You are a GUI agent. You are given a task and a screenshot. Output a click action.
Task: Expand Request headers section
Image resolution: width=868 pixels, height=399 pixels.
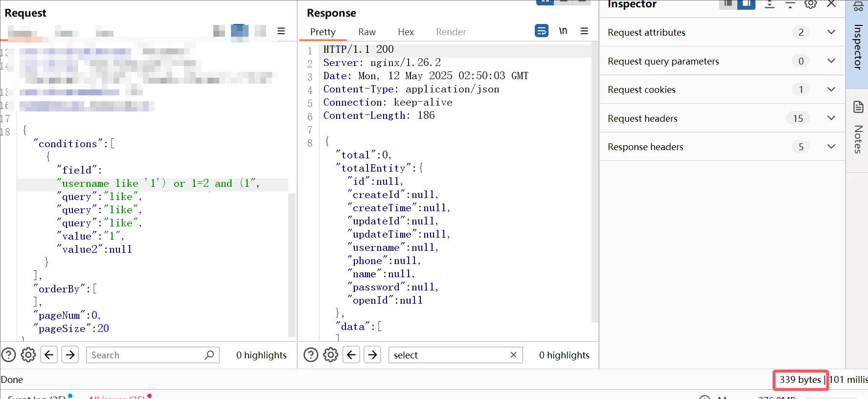722,118
